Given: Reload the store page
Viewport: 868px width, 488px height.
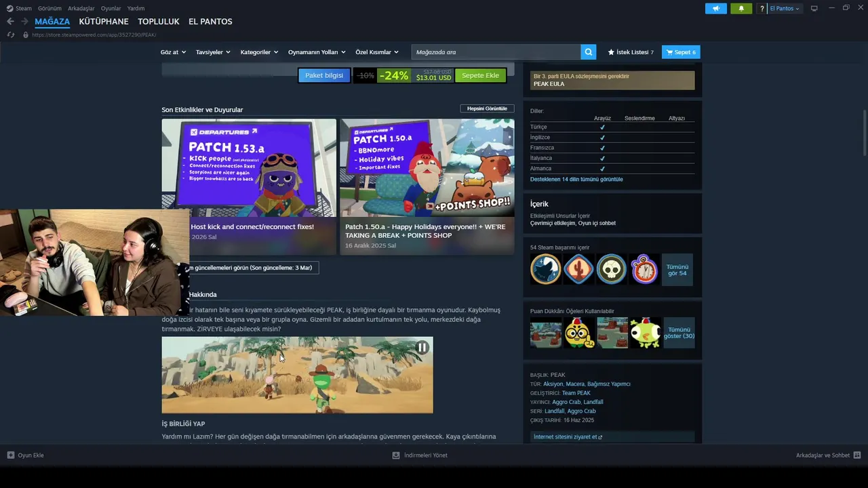Looking at the screenshot, I should 10,35.
